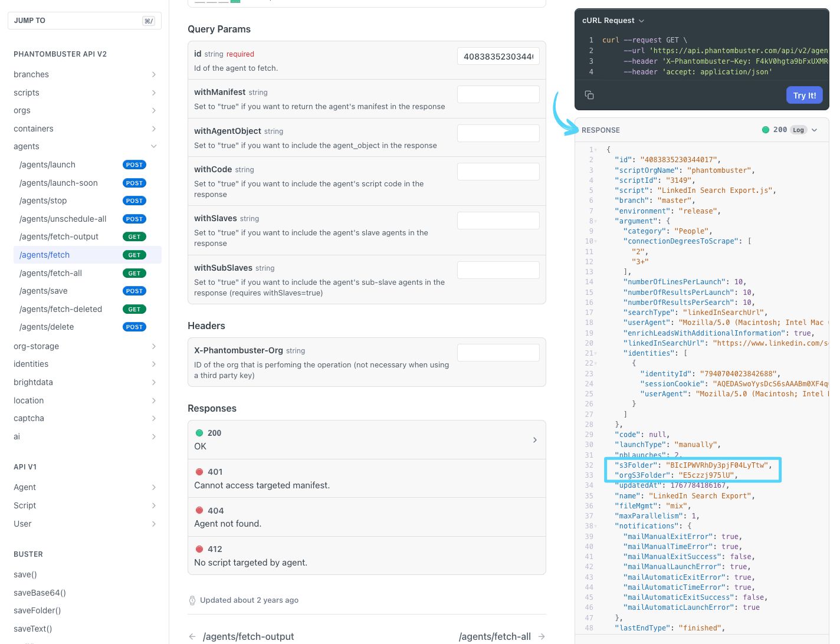840x644 pixels.
Task: Click the red dot next to 404 response
Action: pos(200,510)
